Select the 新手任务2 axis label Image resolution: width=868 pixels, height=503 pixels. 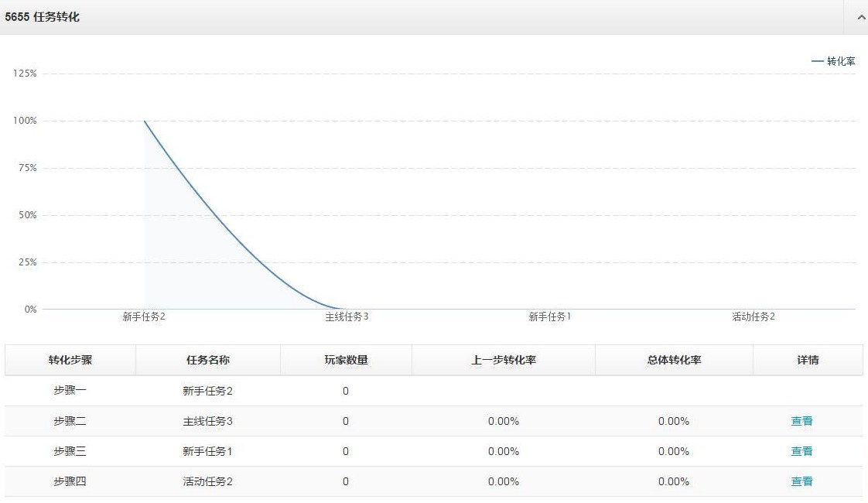click(x=145, y=317)
